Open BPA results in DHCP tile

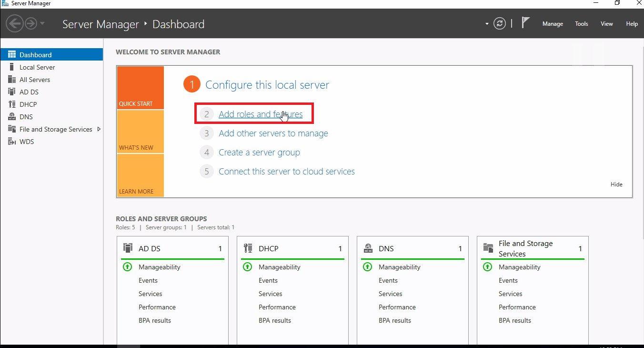pyautogui.click(x=275, y=320)
